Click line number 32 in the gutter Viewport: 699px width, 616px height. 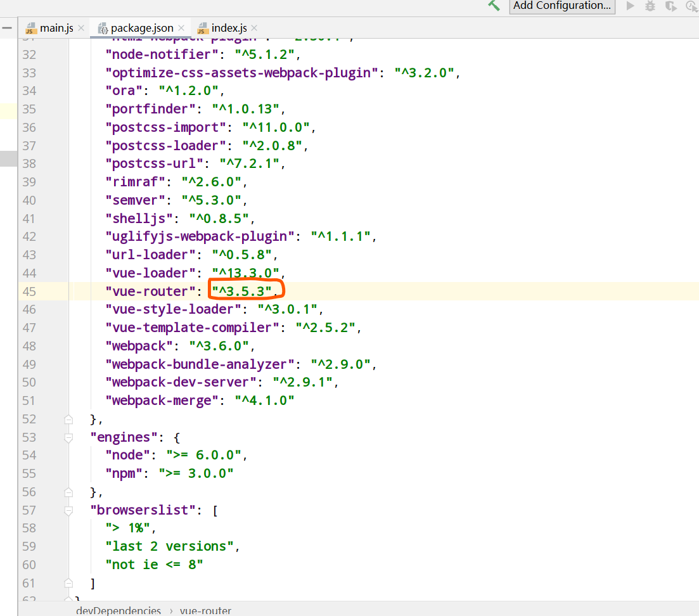click(x=29, y=55)
